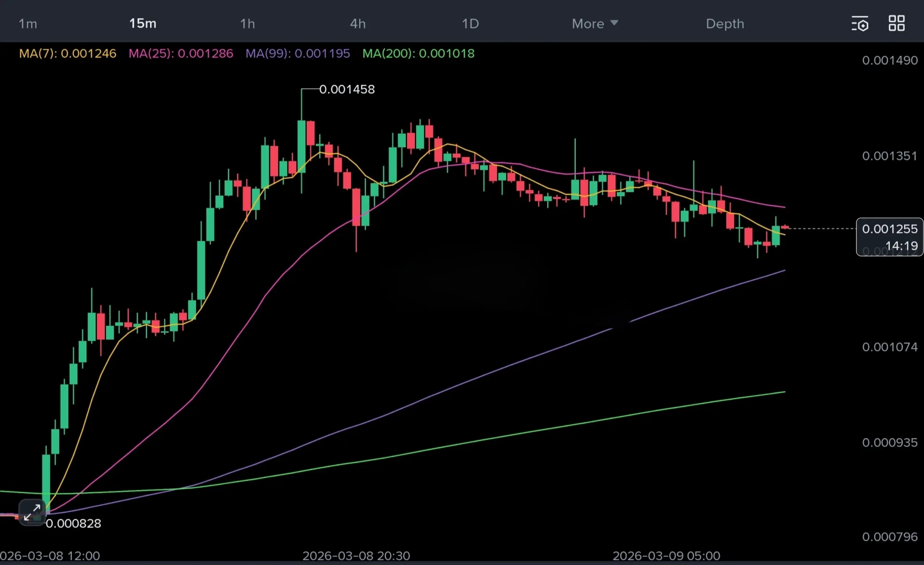Image resolution: width=924 pixels, height=565 pixels.
Task: Open the chart indicator settings icon
Action: pos(859,23)
